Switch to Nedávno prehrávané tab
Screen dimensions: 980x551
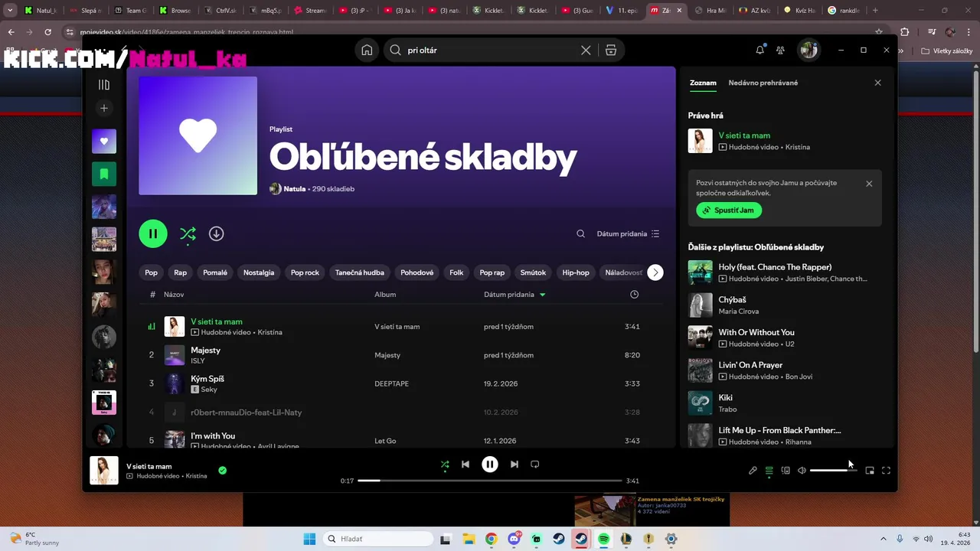click(x=763, y=83)
